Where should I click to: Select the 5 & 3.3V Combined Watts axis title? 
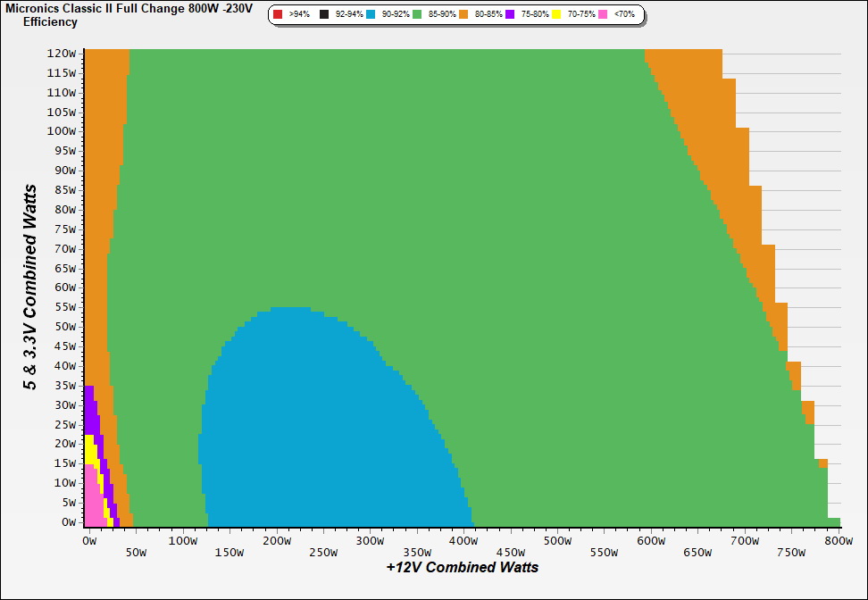(31, 287)
